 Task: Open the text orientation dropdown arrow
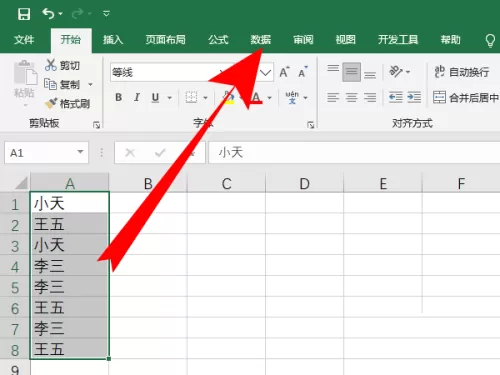point(408,72)
